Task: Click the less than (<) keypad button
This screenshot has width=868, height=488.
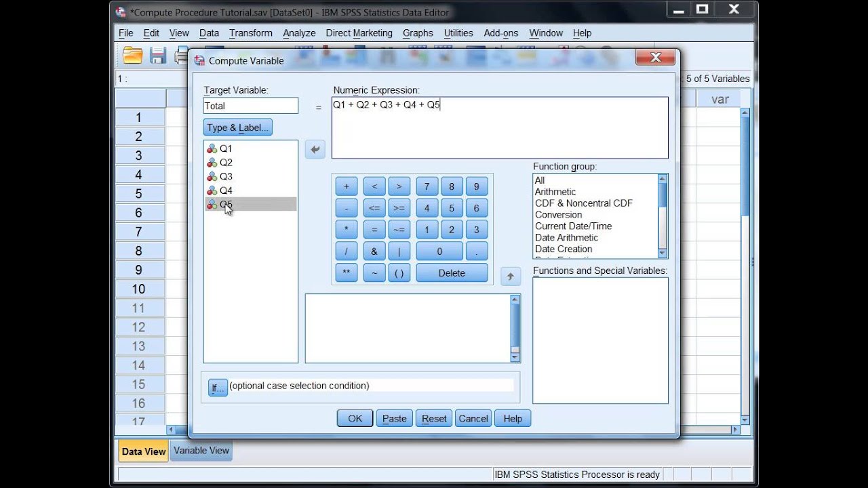Action: point(374,186)
